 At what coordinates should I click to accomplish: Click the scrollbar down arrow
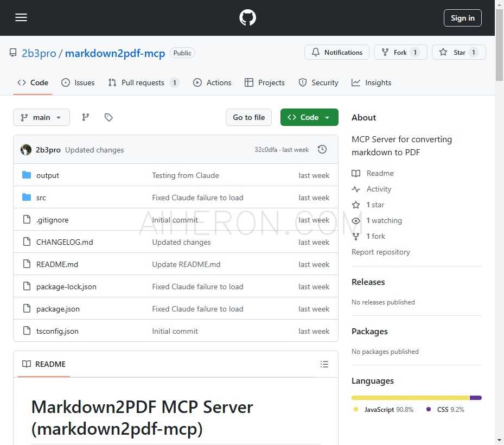tap(499, 440)
